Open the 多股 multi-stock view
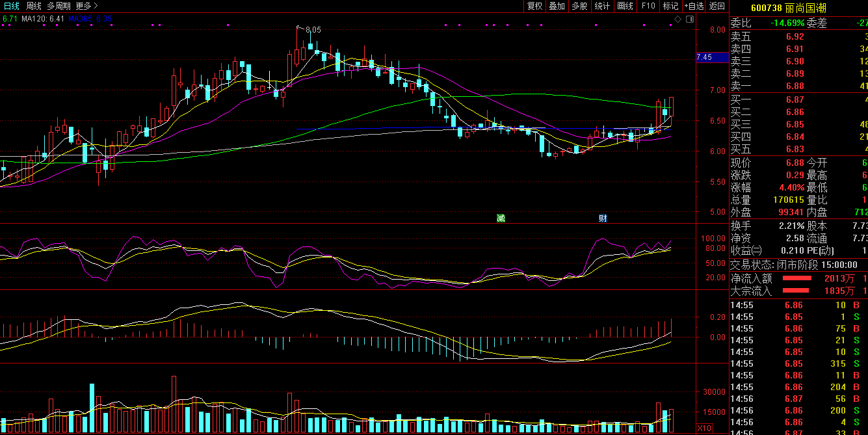 [579, 6]
